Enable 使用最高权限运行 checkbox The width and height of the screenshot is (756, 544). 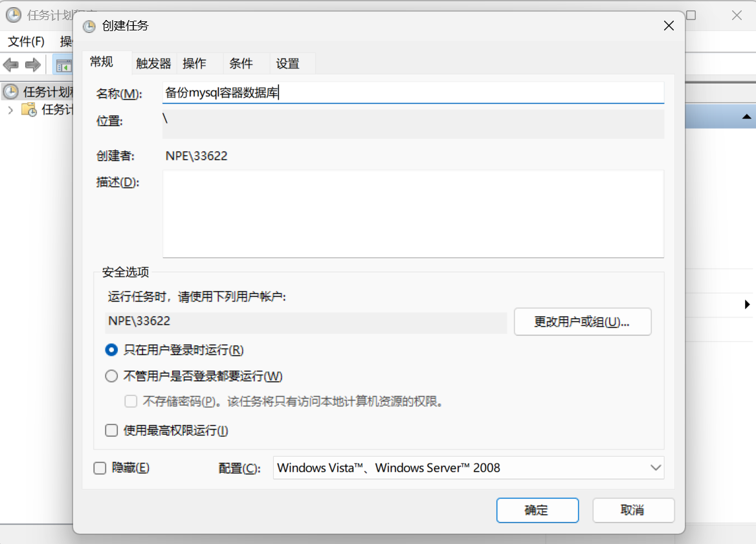pyautogui.click(x=111, y=430)
